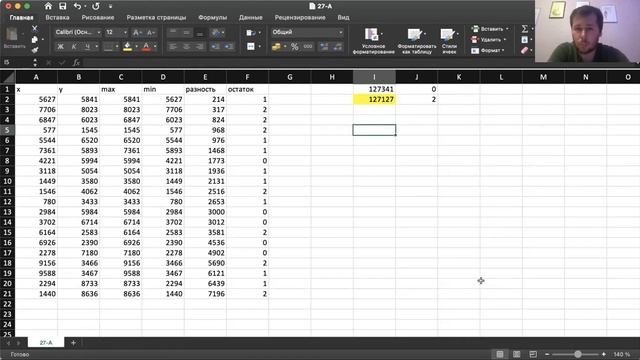
Task: Copy the selected cells
Action: (35, 39)
